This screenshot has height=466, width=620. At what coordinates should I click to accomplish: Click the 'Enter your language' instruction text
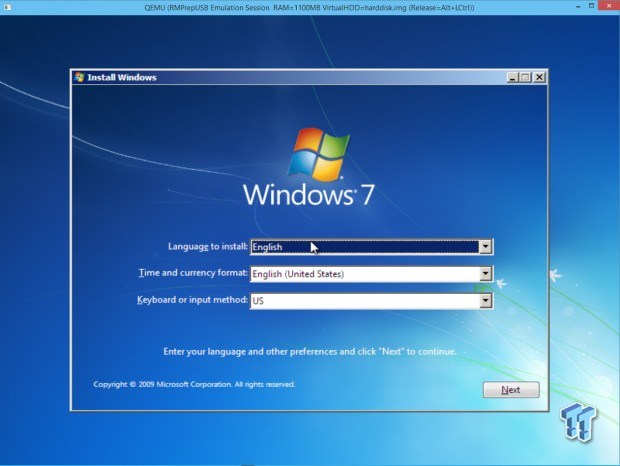point(310,352)
